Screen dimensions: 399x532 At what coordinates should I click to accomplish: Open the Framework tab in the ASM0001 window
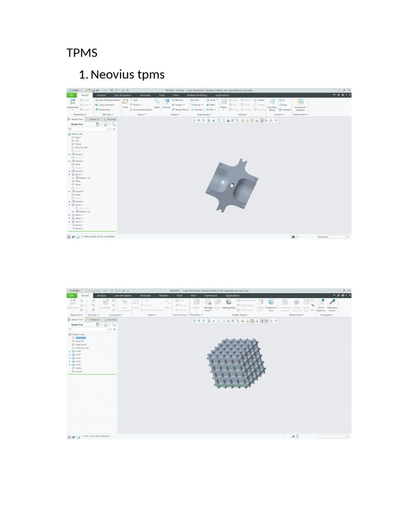(211, 296)
